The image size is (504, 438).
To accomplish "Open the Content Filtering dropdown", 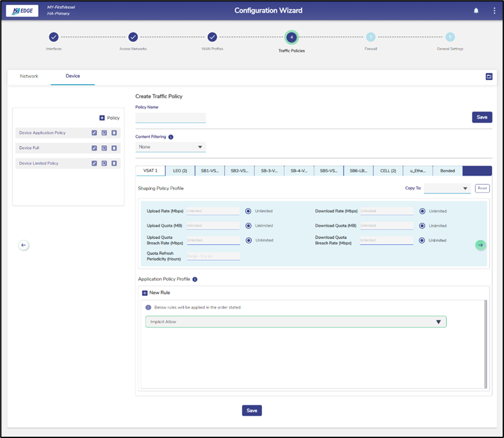I will pos(171,147).
